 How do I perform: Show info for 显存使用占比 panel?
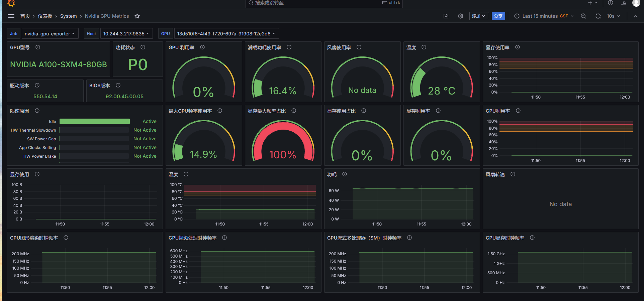[x=364, y=111]
